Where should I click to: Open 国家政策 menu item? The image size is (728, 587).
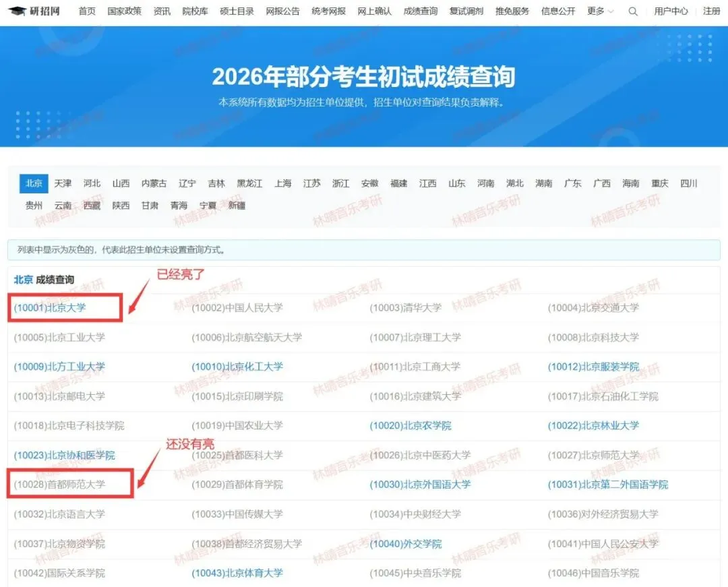tap(125, 11)
